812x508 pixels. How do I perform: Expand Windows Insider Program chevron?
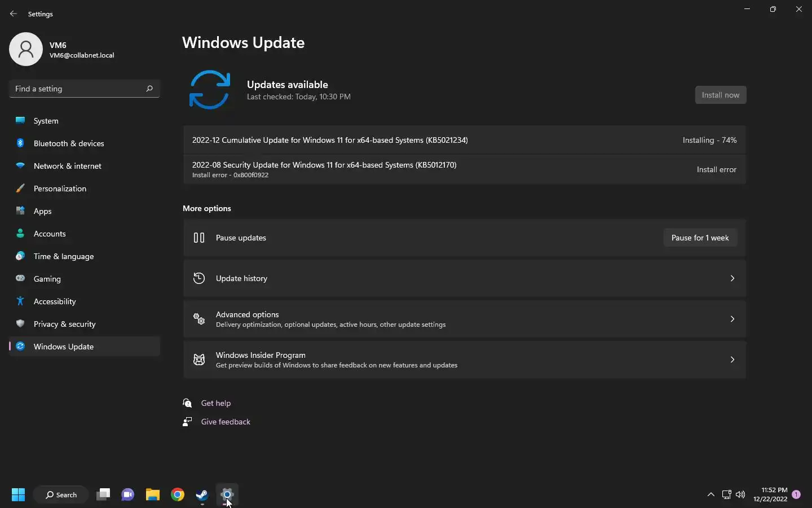732,360
